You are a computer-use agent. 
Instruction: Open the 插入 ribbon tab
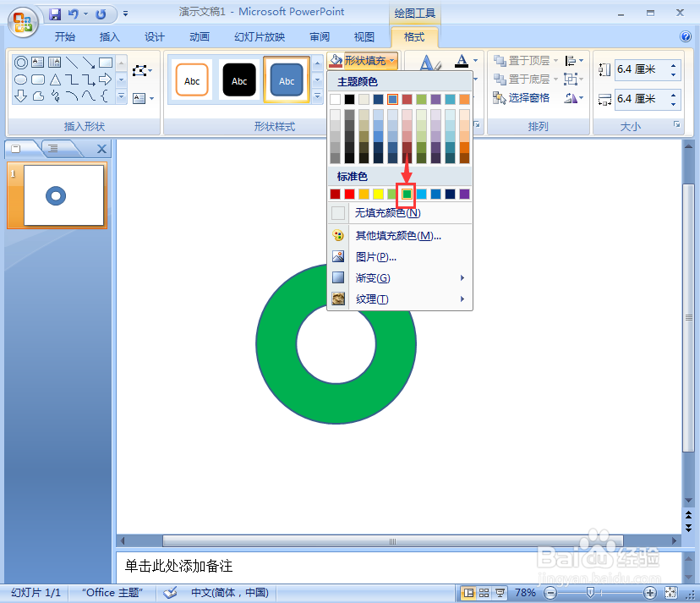pyautogui.click(x=109, y=37)
